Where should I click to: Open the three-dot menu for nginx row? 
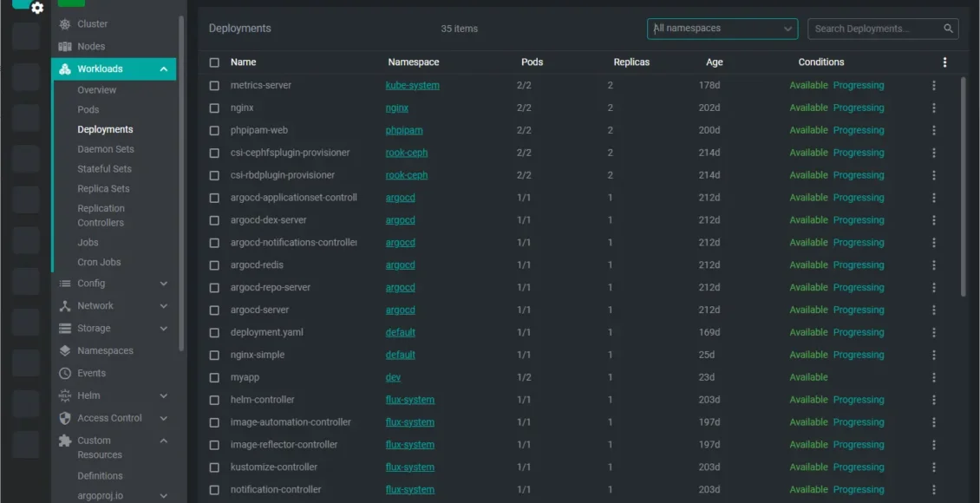pos(934,108)
